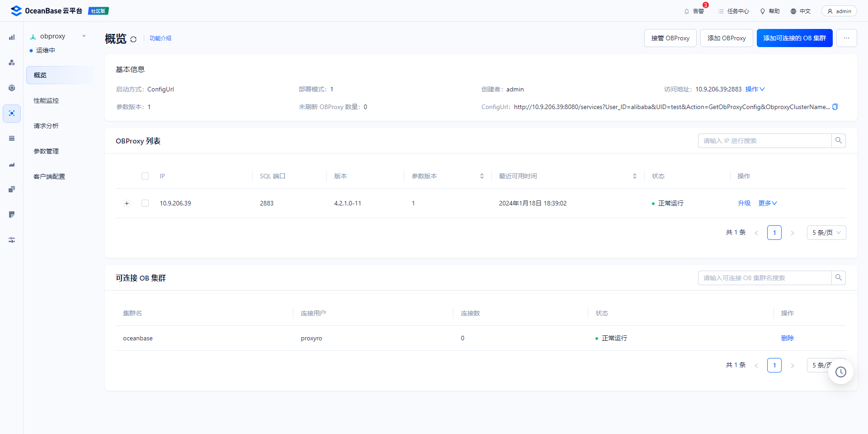868x434 pixels.
Task: Open the ellipsis more-actions button
Action: click(847, 38)
